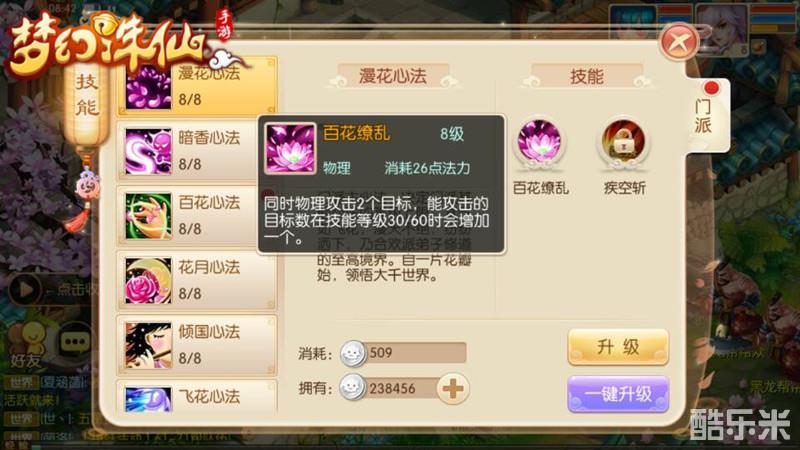Tap the 百花缭乱 tooltip thumbnail image
The width and height of the screenshot is (800, 450).
tap(290, 149)
